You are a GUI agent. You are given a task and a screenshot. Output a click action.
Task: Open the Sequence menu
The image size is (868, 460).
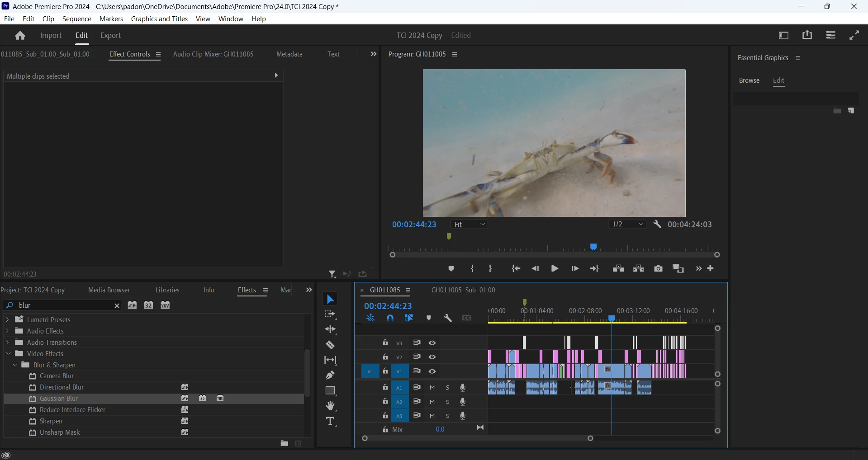pos(76,19)
